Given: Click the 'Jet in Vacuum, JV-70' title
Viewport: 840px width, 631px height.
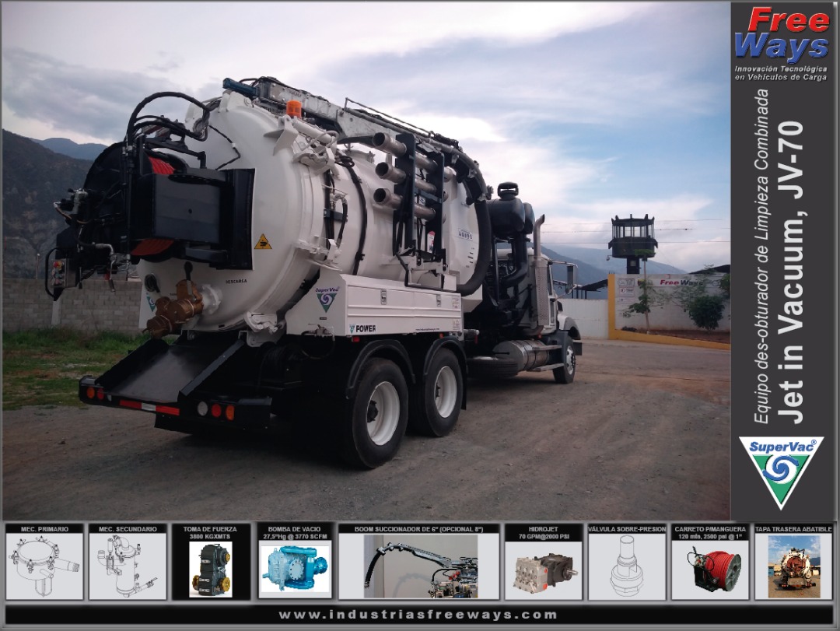Looking at the screenshot, I should point(791,272).
